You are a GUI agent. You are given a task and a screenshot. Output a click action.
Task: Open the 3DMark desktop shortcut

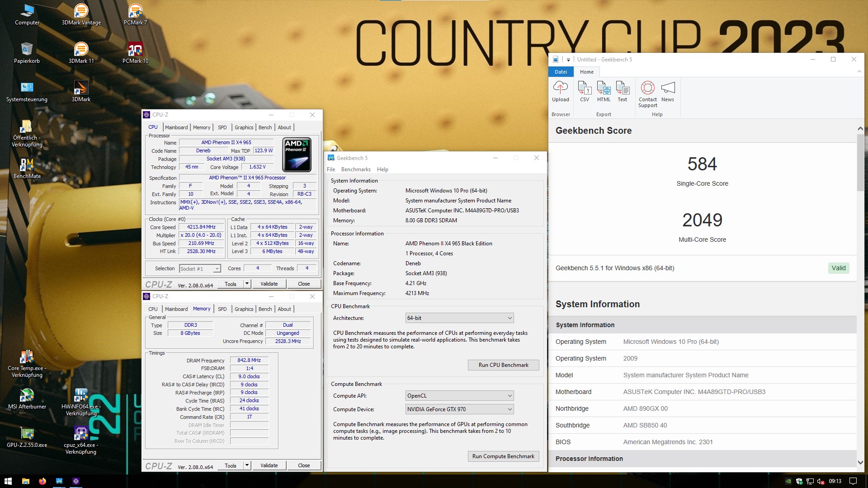[x=81, y=91]
